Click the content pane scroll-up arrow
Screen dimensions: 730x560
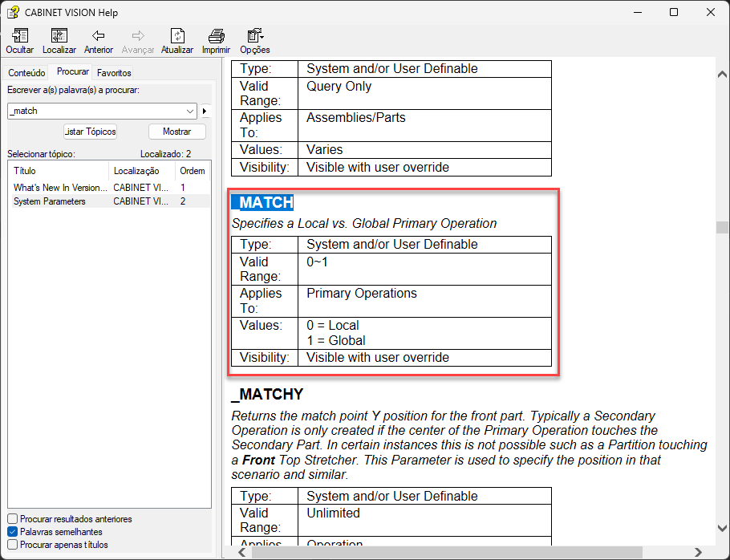pos(722,74)
